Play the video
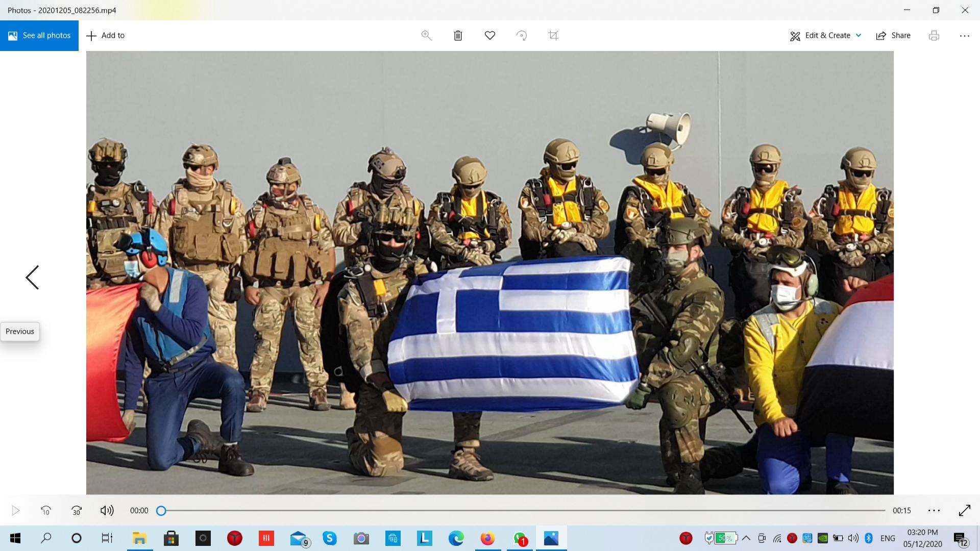Viewport: 980px width, 551px height. pos(16,510)
